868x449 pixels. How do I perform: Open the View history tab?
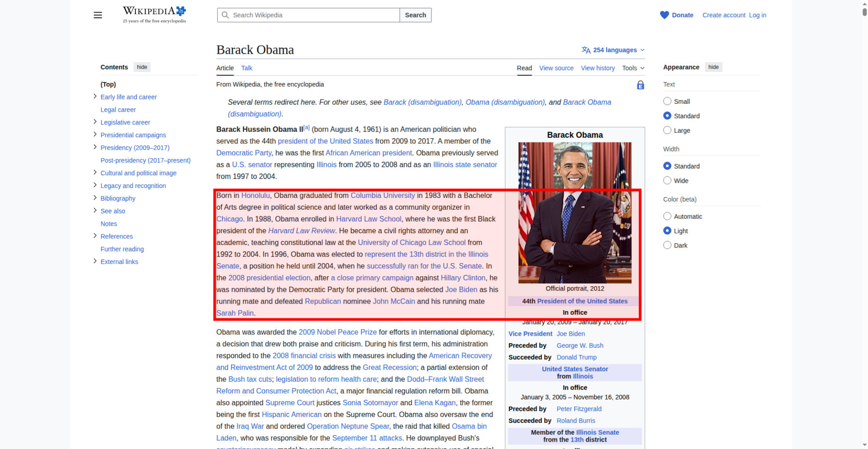[x=598, y=68]
